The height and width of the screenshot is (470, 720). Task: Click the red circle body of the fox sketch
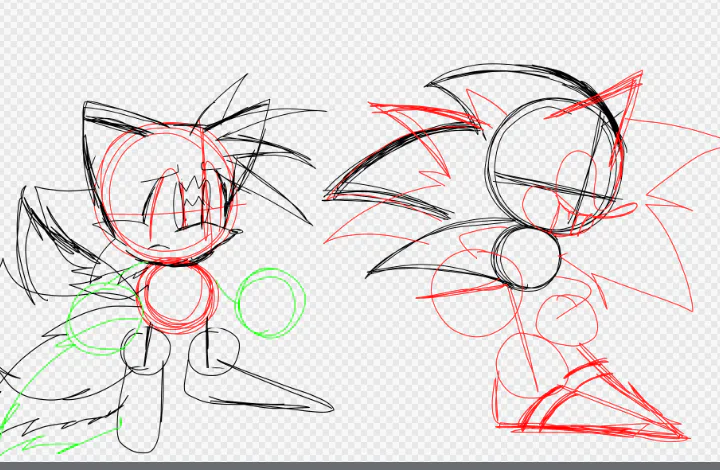pyautogui.click(x=177, y=298)
